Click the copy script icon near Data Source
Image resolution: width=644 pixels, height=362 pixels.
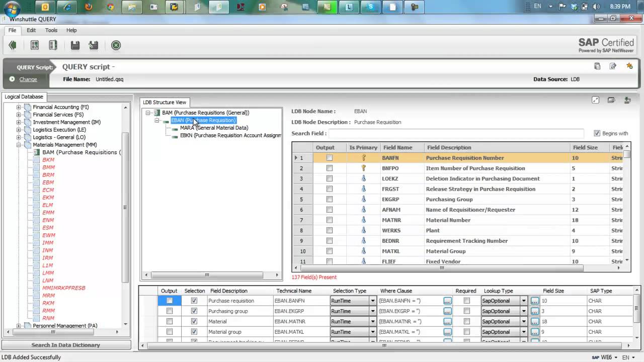597,66
